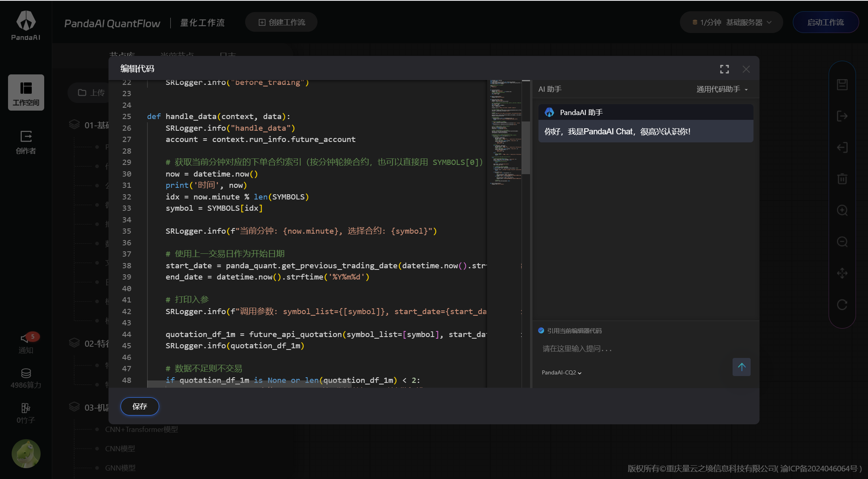Click the refresh circular arrow icon
Screen dimensions: 868x479
click(842, 304)
